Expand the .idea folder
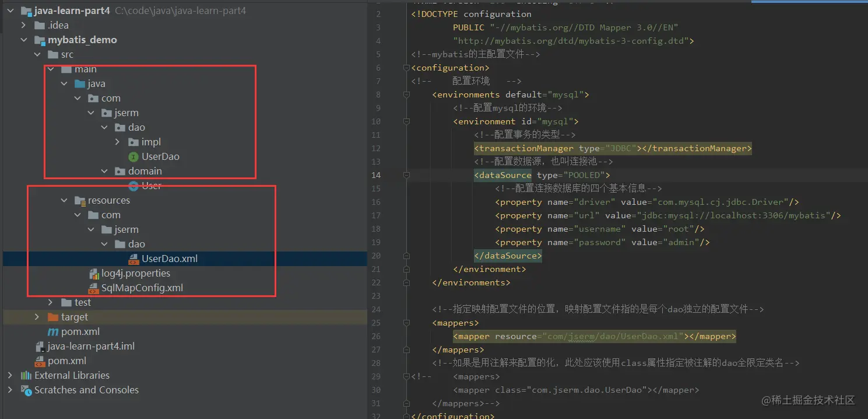This screenshot has height=419, width=868. pyautogui.click(x=23, y=25)
